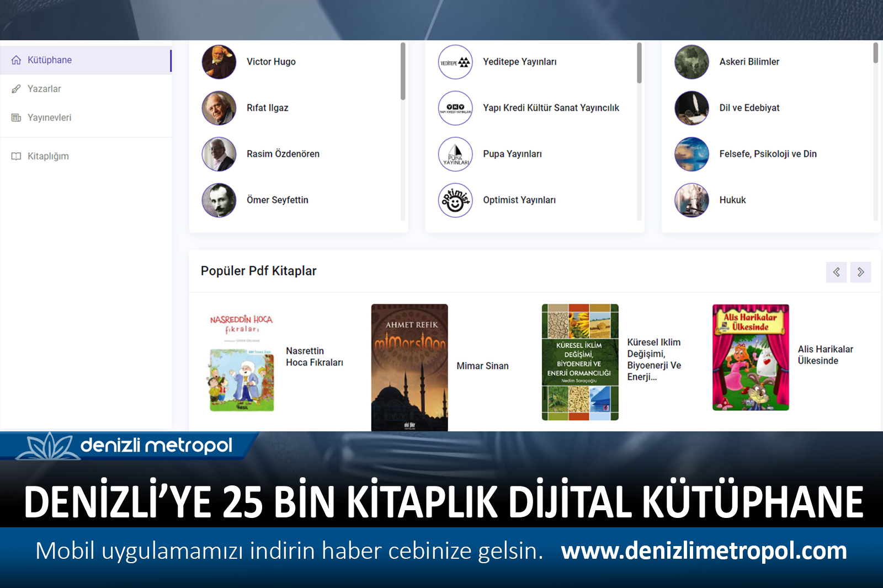Click the Dil ve Edebiyat category image
Screen dimensions: 883x588
[691, 108]
